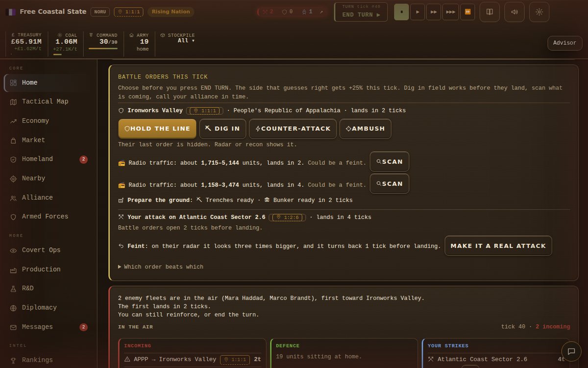Click the NORU alliance tag badge
This screenshot has height=368, width=588.
coord(100,12)
